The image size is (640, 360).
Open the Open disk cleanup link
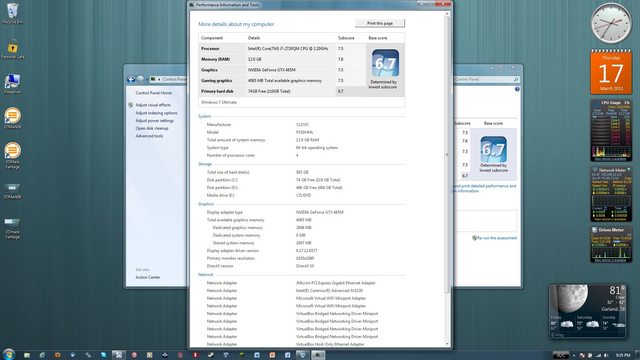[x=152, y=128]
